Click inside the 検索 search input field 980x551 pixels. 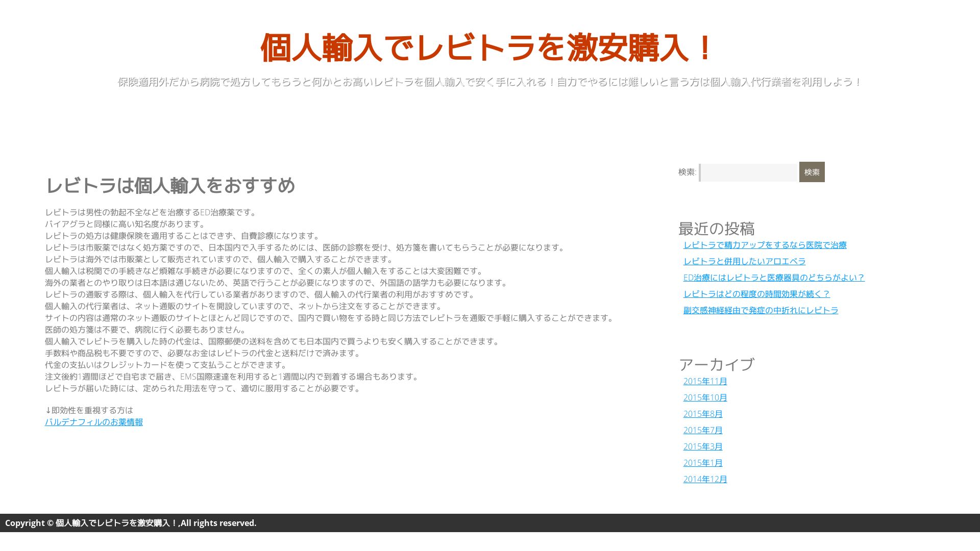tap(748, 172)
